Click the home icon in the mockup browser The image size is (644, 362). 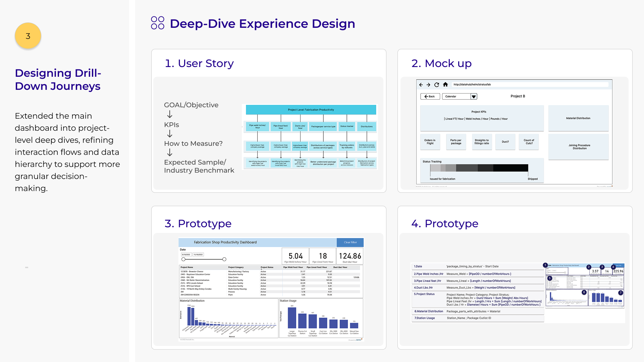(445, 84)
